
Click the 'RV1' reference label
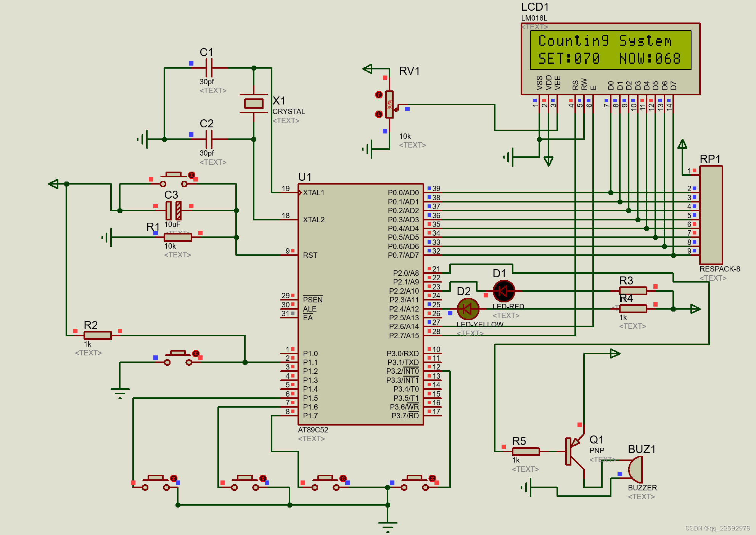[x=409, y=71]
